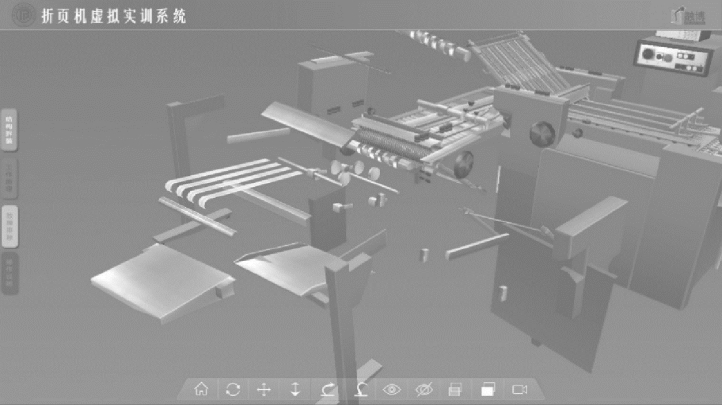Reset the view with the home icon
This screenshot has height=405, width=722.
pyautogui.click(x=201, y=389)
